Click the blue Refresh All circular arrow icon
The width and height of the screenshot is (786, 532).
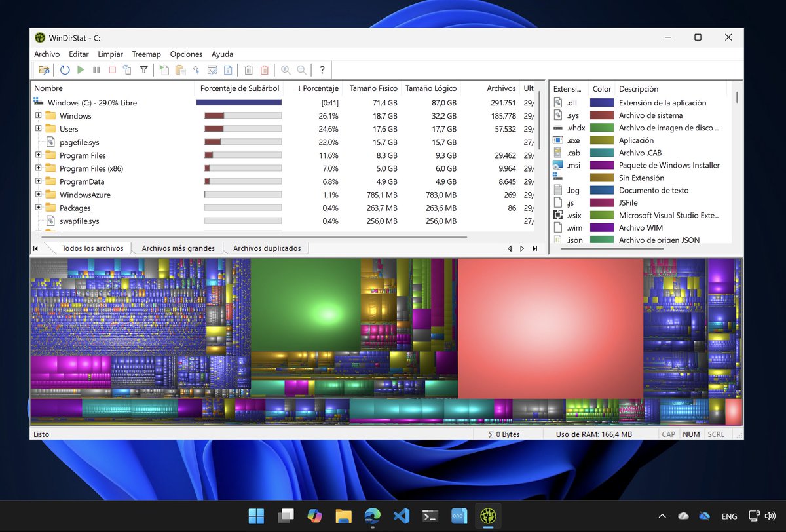coord(65,70)
